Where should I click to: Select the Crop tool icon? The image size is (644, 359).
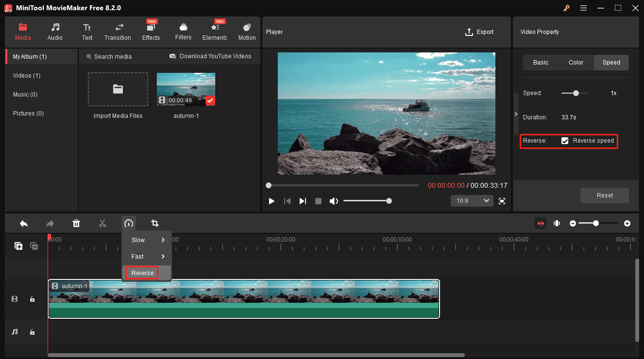[x=155, y=223]
